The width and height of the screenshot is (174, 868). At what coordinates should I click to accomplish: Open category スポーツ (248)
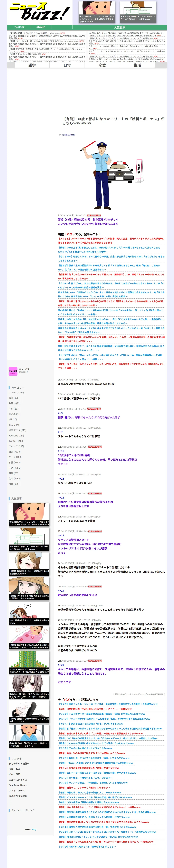[16, 446]
